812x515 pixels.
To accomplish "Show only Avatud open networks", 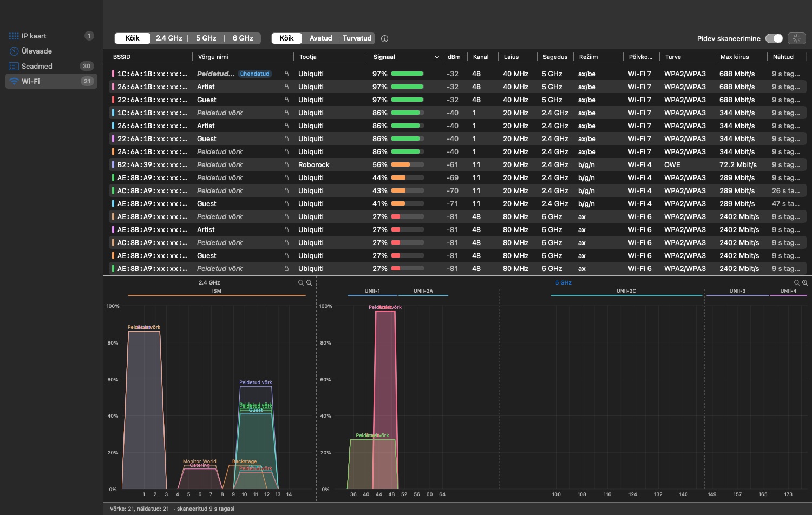I will (x=320, y=38).
